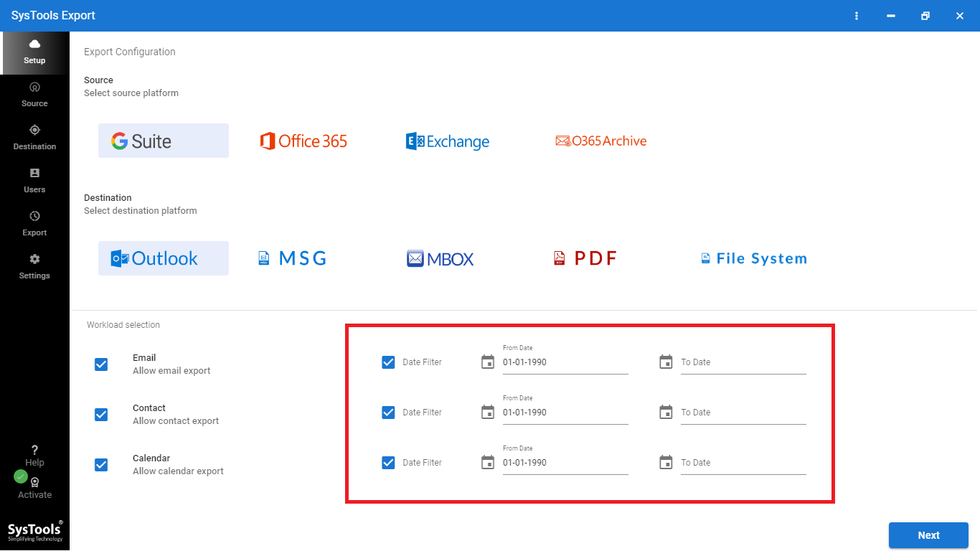The width and height of the screenshot is (980, 551).
Task: Open To Date calendar picker for Calendar
Action: tap(666, 462)
